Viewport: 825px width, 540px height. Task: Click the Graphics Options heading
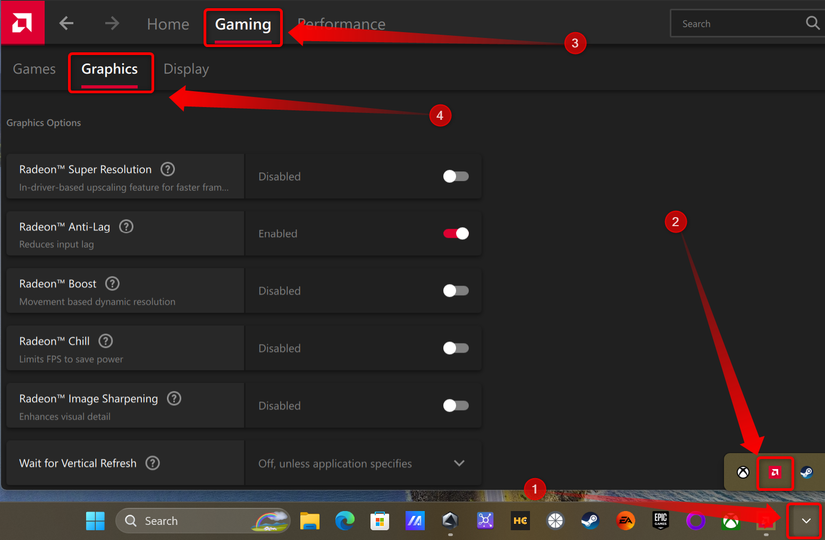(x=44, y=123)
